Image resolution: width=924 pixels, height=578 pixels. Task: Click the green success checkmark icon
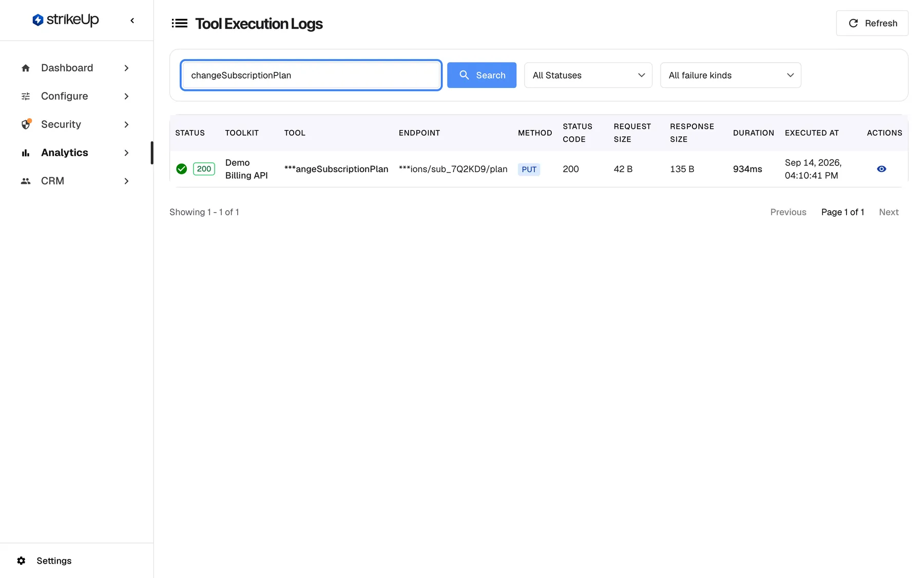click(x=181, y=169)
